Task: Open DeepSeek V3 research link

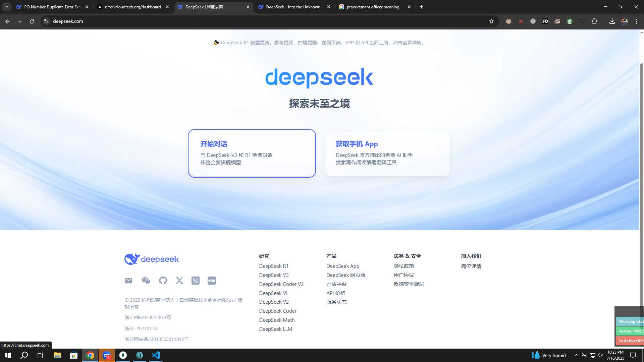Action: 274,275
